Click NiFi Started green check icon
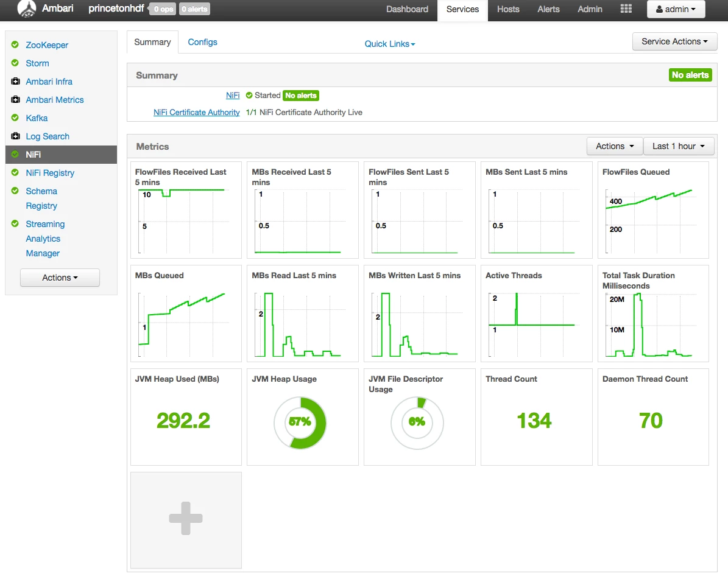This screenshot has width=728, height=582. (249, 95)
